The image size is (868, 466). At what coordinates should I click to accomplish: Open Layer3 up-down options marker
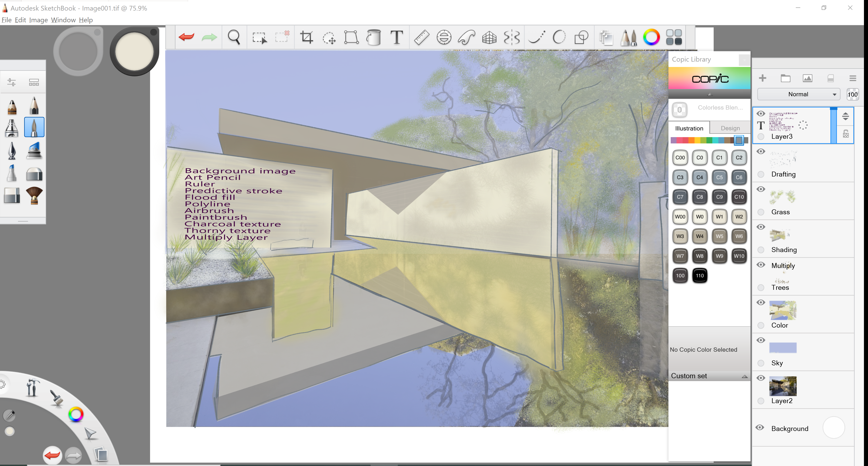click(x=845, y=116)
